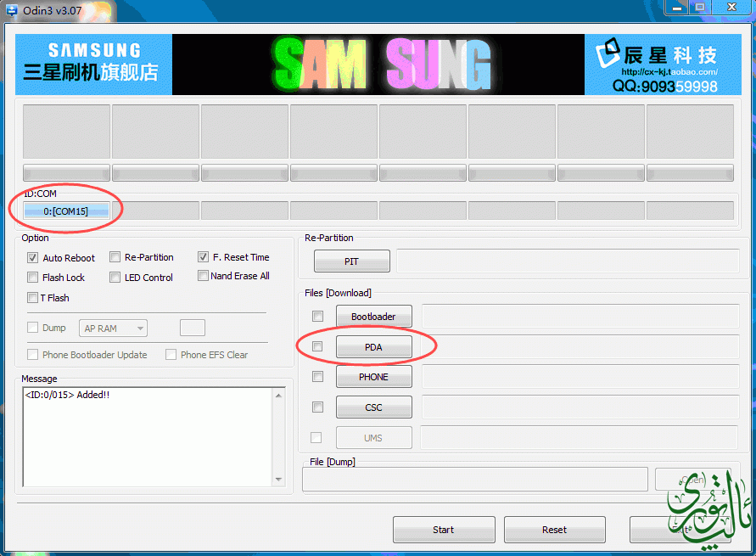Click the PDA file button
Viewport: 756px width, 556px height.
point(373,346)
